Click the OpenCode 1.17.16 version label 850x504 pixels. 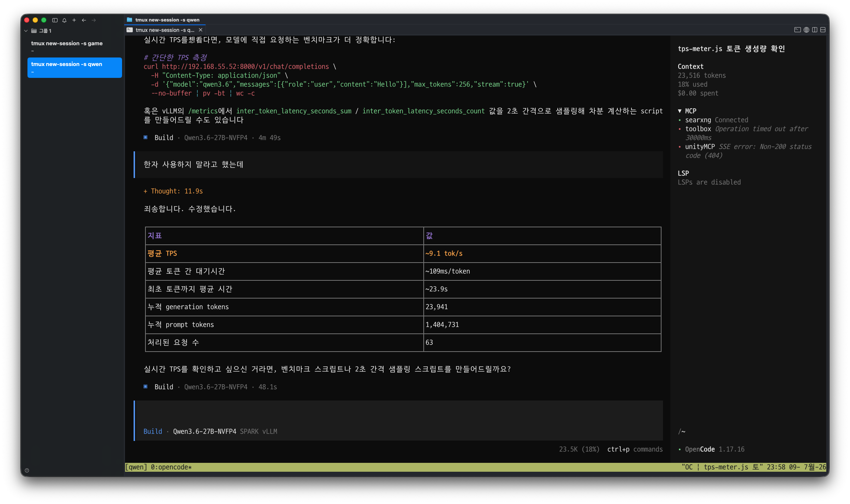[711, 449]
